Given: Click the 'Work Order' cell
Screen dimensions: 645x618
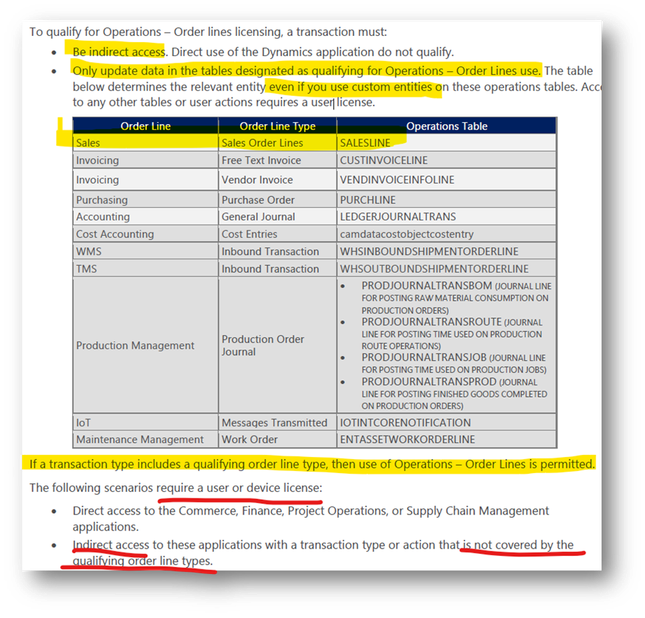Looking at the screenshot, I should point(278,439).
